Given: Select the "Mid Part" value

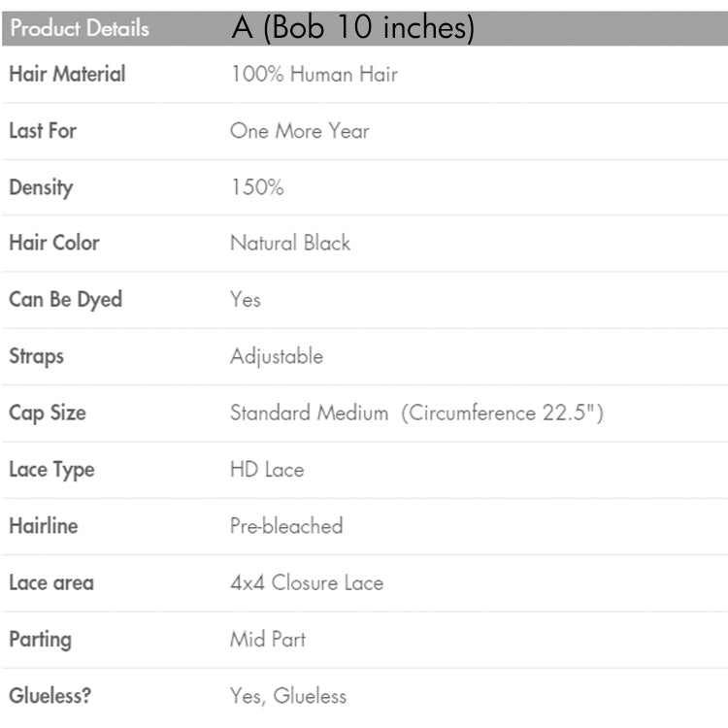Looking at the screenshot, I should 268,640.
